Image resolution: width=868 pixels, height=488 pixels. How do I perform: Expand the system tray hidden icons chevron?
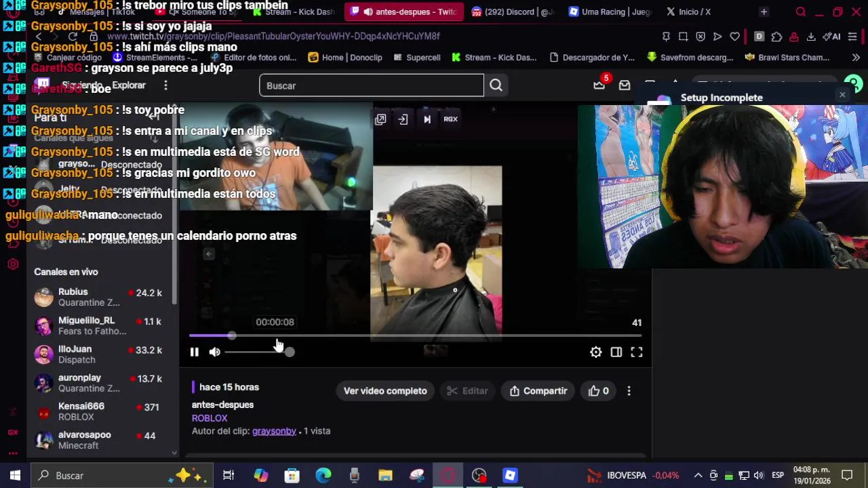click(698, 475)
